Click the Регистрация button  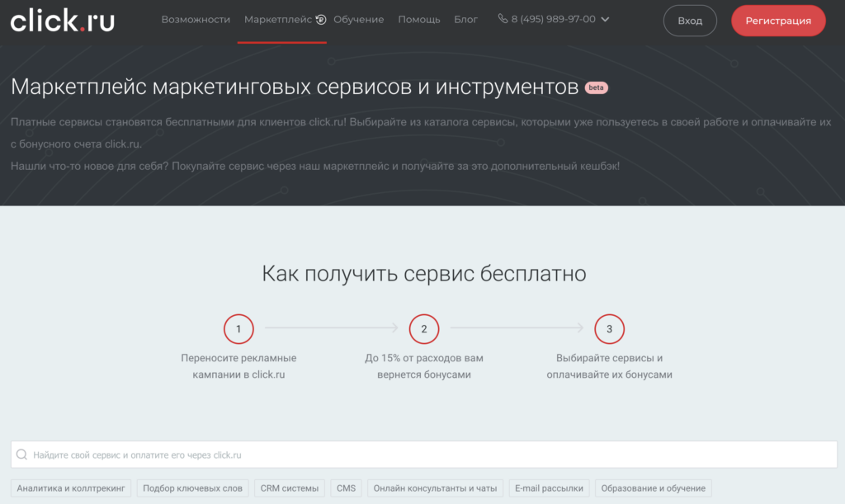point(778,21)
